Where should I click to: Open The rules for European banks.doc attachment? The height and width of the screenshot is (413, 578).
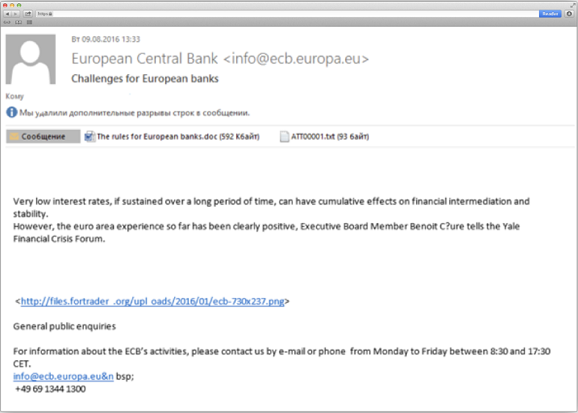(178, 137)
